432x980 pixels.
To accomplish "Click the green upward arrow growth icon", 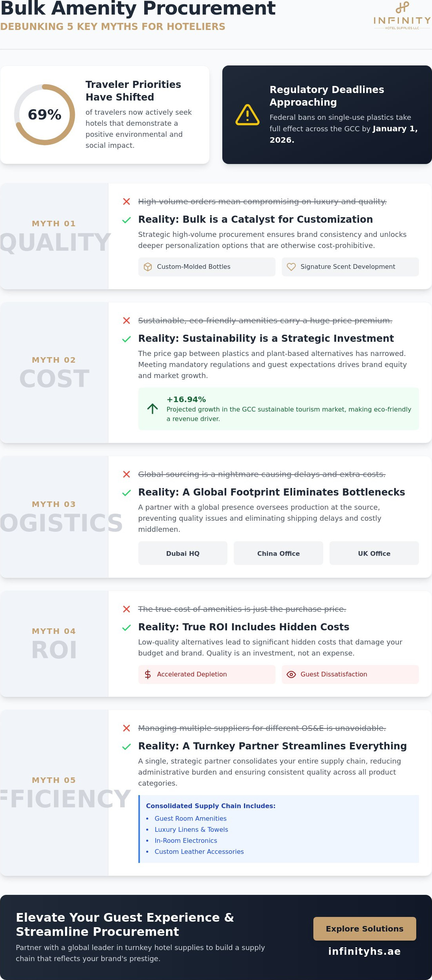I will point(153,409).
